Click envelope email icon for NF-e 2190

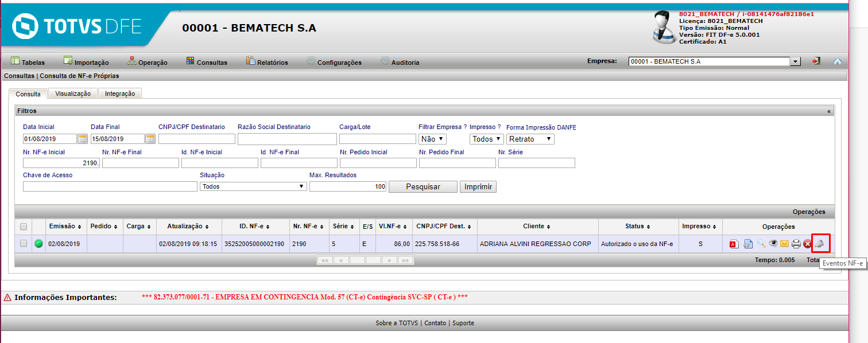pyautogui.click(x=784, y=244)
